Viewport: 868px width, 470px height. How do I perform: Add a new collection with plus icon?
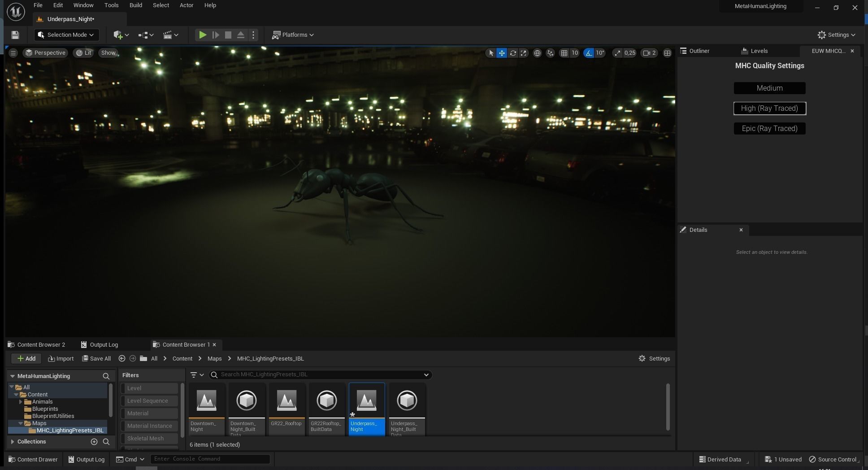pyautogui.click(x=94, y=442)
